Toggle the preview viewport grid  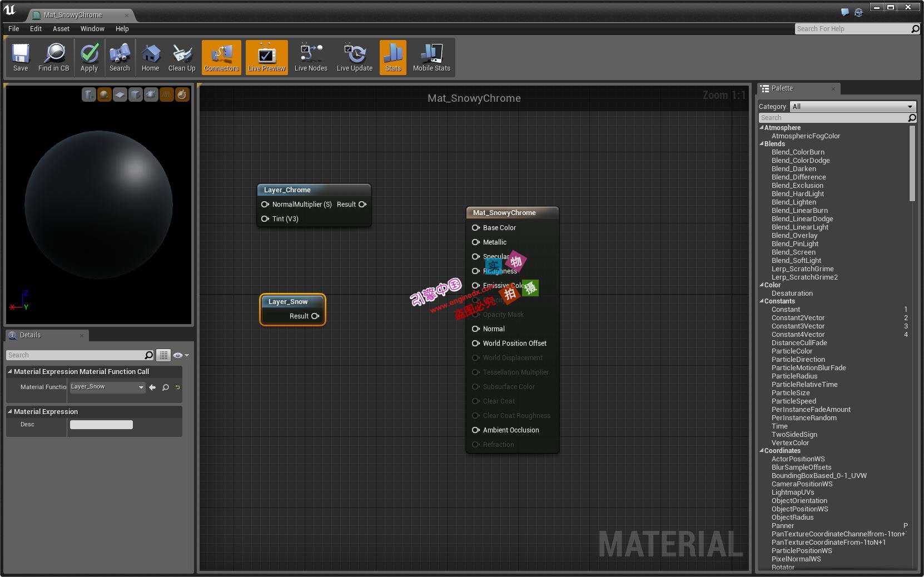[x=167, y=95]
